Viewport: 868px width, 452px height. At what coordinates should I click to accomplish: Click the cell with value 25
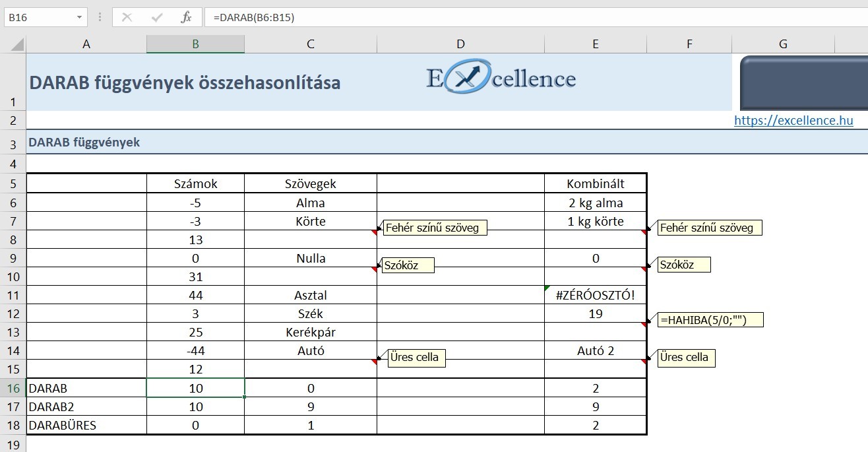tap(195, 332)
